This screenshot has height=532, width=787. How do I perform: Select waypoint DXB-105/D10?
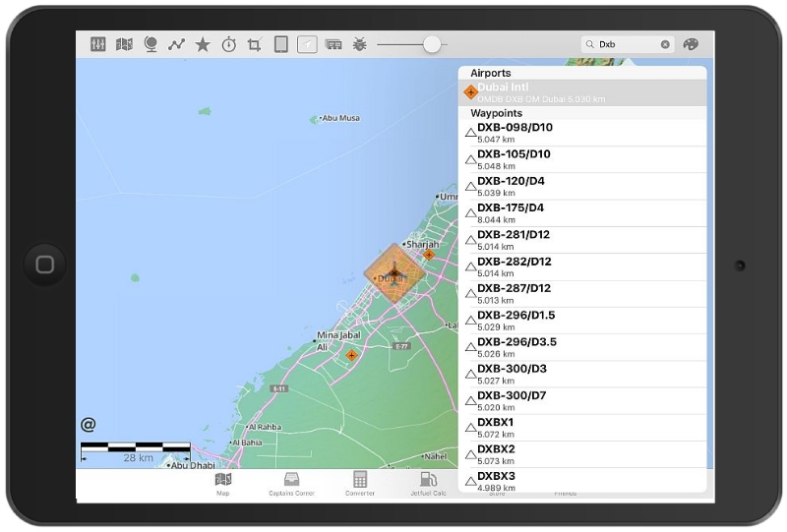(x=582, y=159)
